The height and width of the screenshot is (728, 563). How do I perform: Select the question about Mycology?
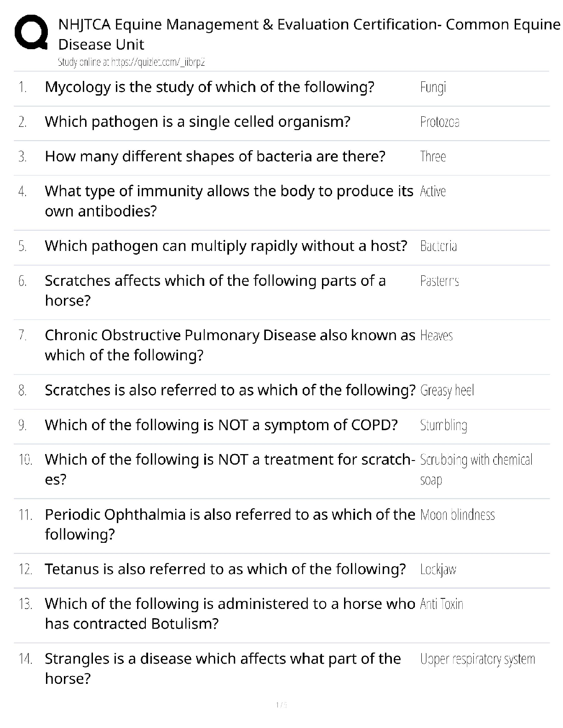pyautogui.click(x=209, y=87)
